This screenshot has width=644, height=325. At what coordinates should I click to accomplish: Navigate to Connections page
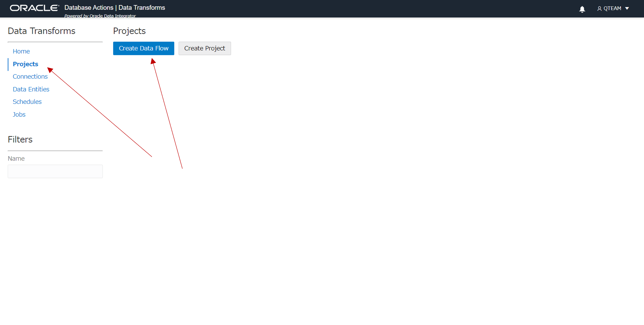tap(30, 76)
